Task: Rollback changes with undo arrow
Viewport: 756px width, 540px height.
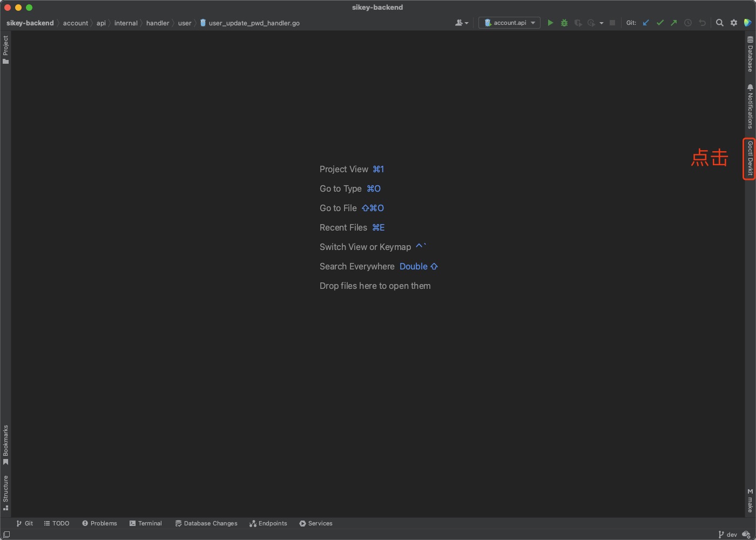Action: tap(703, 23)
